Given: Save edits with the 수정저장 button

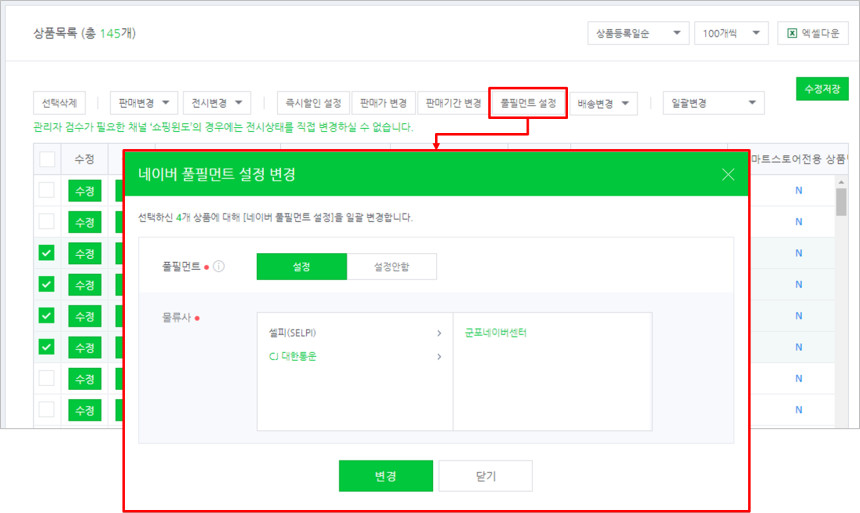Looking at the screenshot, I should [822, 89].
